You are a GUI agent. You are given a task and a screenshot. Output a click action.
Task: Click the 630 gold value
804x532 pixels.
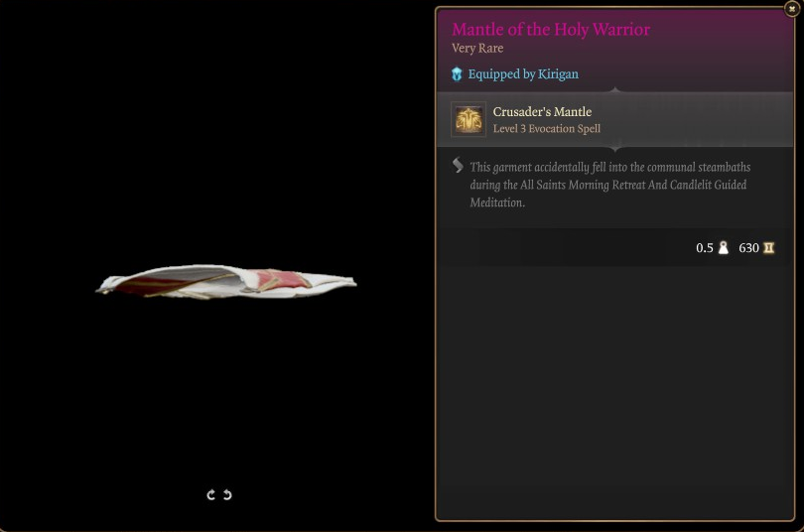tap(748, 248)
